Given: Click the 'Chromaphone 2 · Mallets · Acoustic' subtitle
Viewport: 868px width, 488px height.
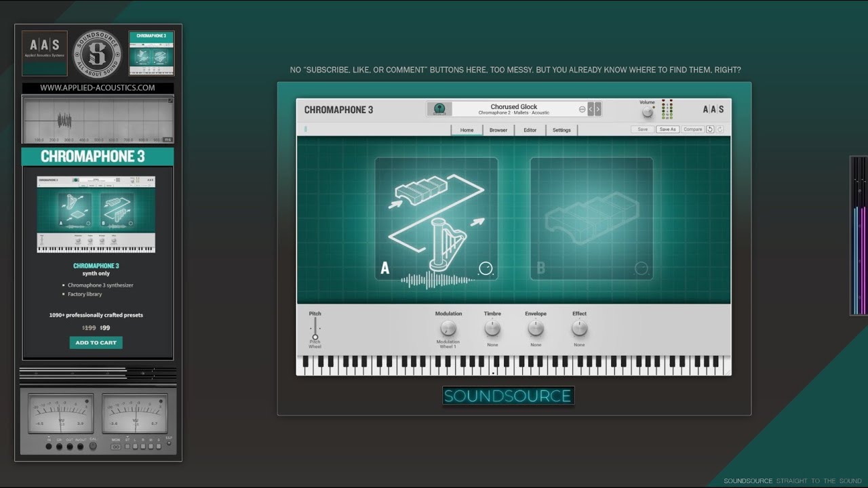Looking at the screenshot, I should 514,113.
